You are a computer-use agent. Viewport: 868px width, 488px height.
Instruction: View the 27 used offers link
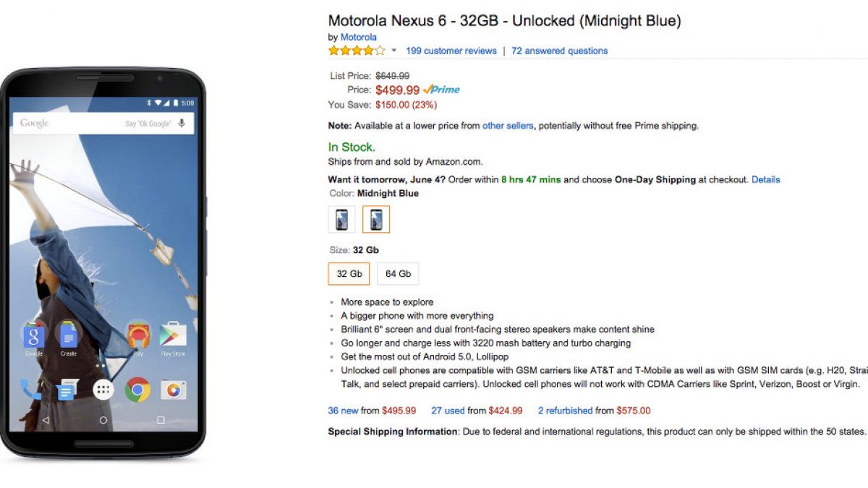tap(448, 411)
